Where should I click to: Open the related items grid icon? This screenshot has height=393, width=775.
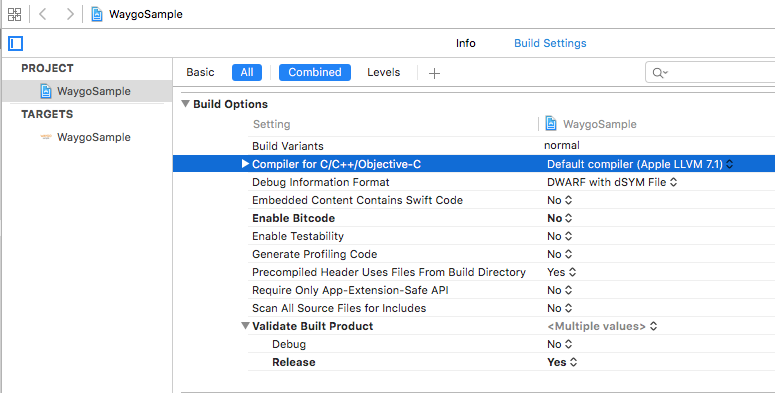point(15,14)
